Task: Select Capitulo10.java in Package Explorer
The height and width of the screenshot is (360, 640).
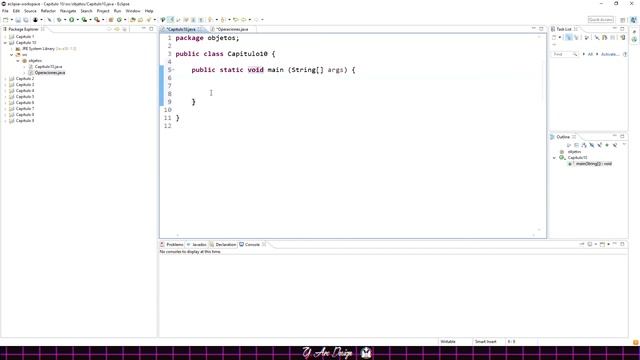Action: click(x=48, y=67)
